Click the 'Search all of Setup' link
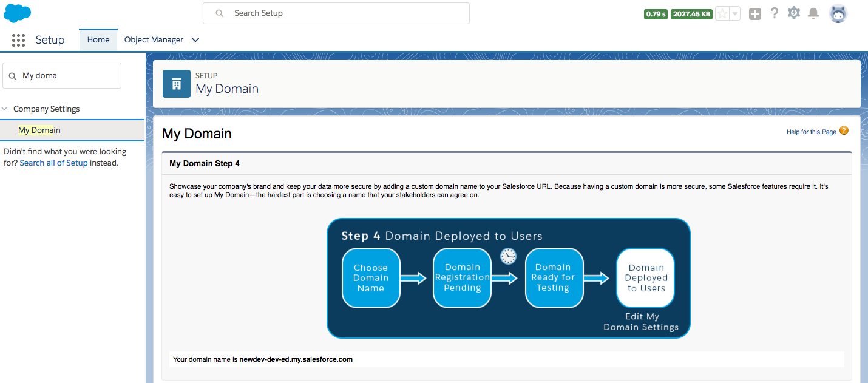The height and width of the screenshot is (383, 868). [54, 163]
